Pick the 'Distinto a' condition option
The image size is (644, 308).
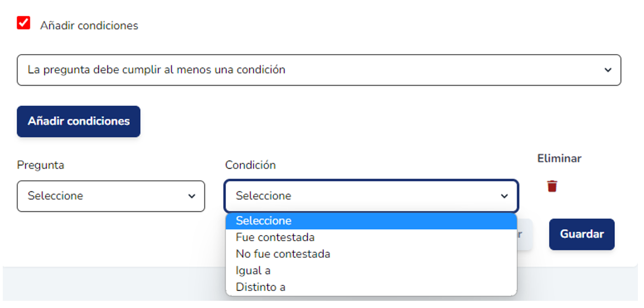tap(260, 287)
